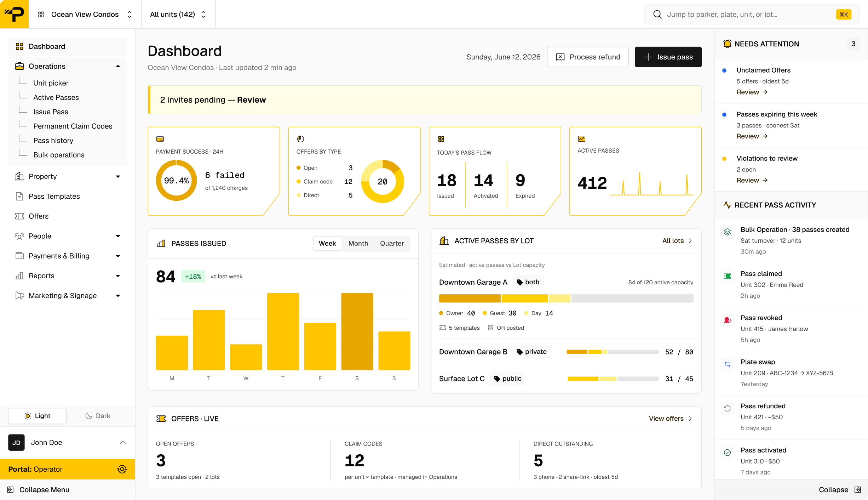Screen dimensions: 868x500
Task: Click the Issue pass button
Action: click(668, 57)
